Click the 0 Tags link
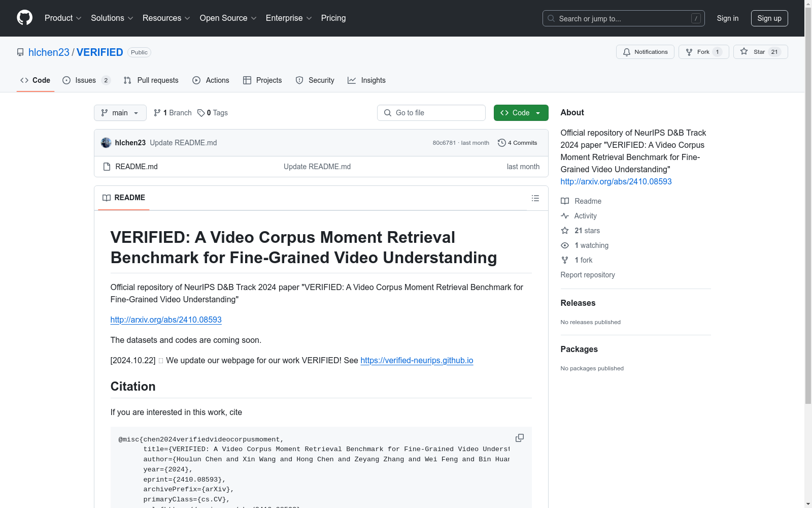Screen dimensions: 812x508 point(213,113)
